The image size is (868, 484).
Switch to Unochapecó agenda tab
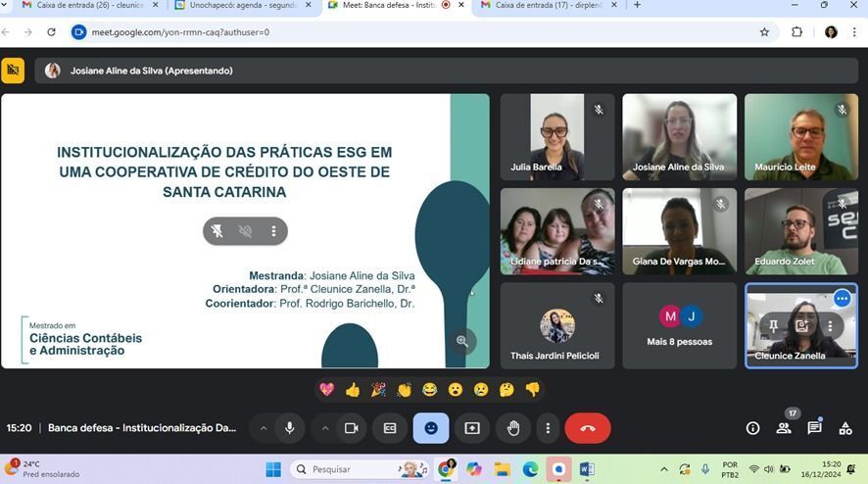pyautogui.click(x=242, y=5)
